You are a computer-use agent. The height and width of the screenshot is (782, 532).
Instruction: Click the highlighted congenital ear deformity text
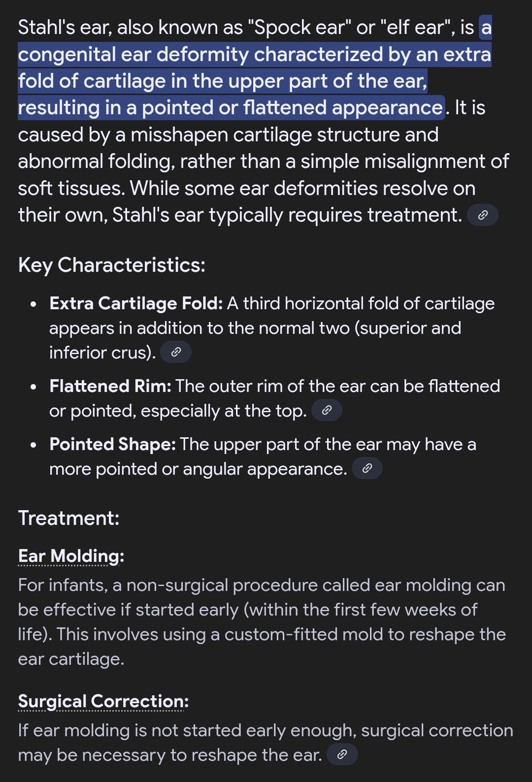pyautogui.click(x=254, y=68)
